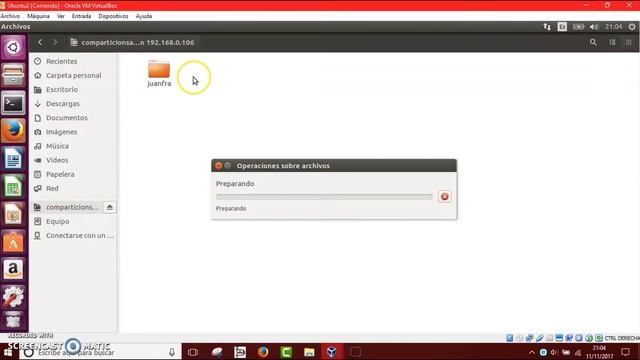Cancel the file operation in progress

click(444, 197)
